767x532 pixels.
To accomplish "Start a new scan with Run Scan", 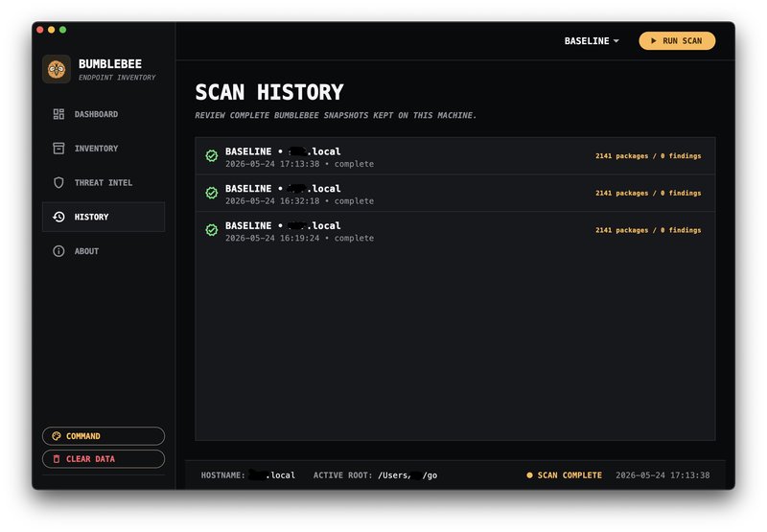I will pos(677,40).
